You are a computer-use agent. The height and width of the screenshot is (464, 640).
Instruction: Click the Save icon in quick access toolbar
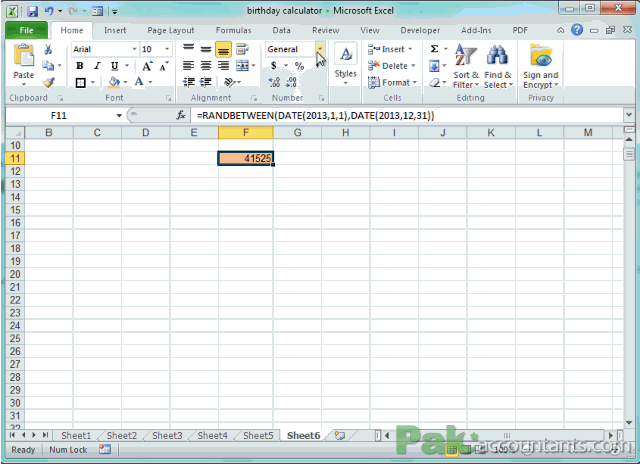tap(32, 11)
